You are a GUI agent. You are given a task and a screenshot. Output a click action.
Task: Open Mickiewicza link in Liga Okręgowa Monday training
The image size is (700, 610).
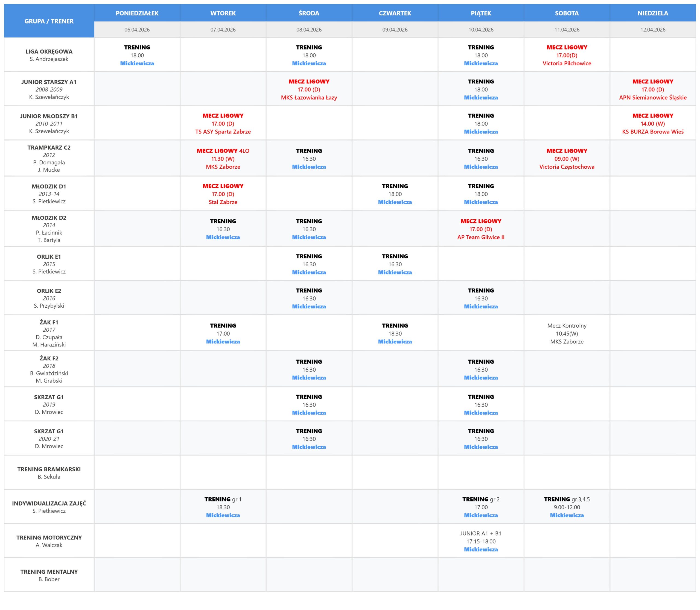click(x=137, y=63)
